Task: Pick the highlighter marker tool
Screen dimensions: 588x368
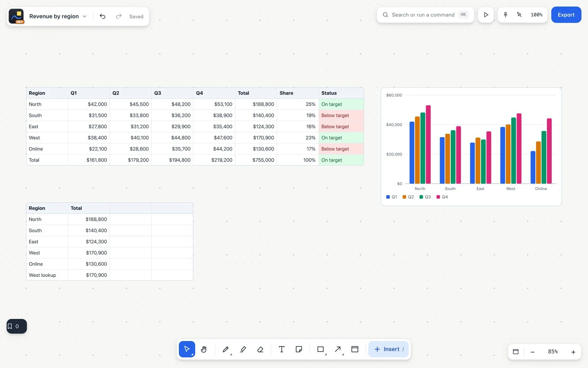Action: click(243, 349)
